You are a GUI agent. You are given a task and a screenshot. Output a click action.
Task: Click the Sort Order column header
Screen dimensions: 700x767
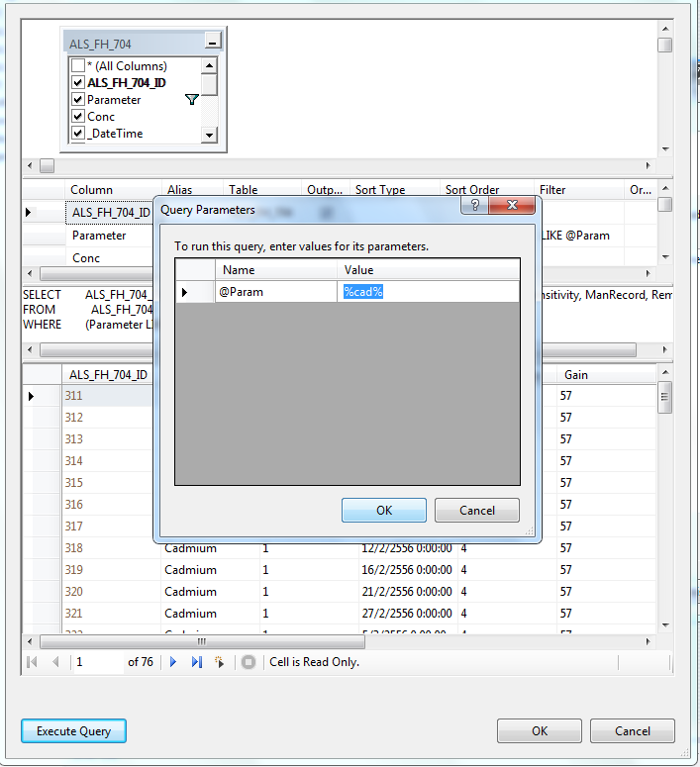(x=486, y=190)
